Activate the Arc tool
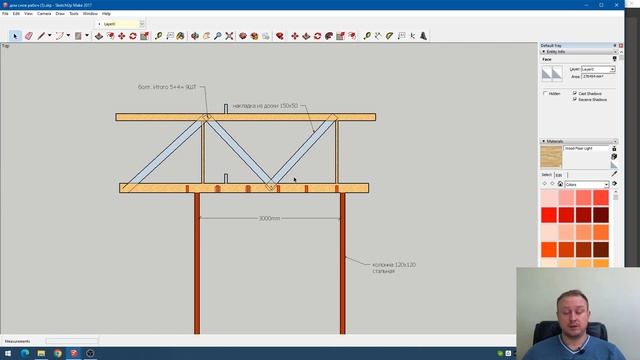This screenshot has height=360, width=640. (x=60, y=36)
